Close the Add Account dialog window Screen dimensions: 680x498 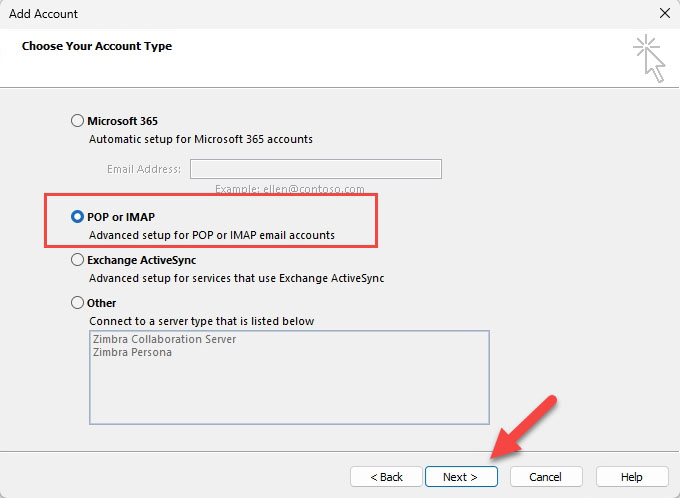tap(664, 14)
